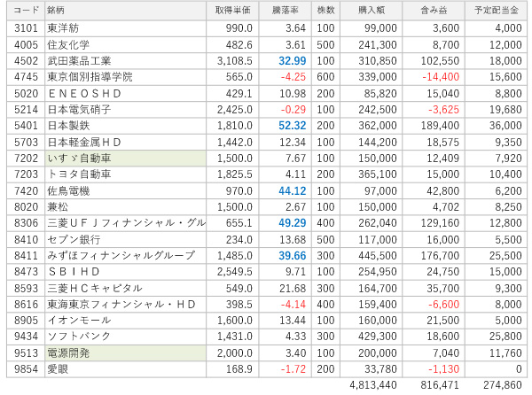Select the セブン銀行 name cell

pos(126,240)
